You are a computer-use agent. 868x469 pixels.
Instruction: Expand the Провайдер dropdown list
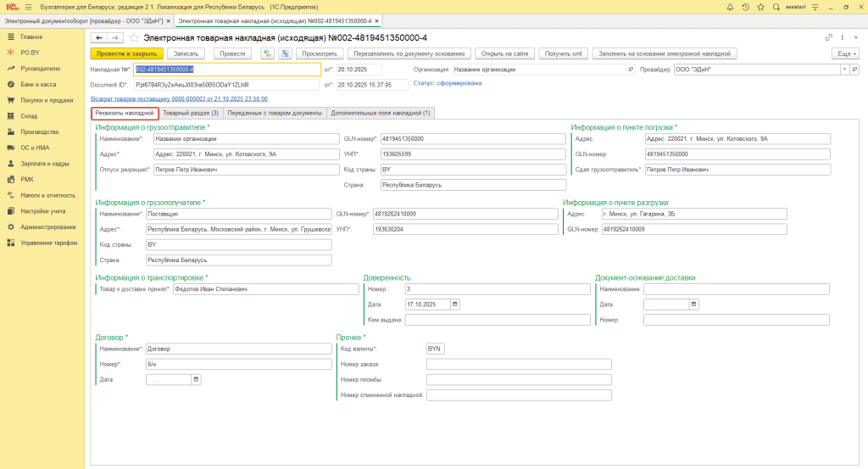pos(844,70)
